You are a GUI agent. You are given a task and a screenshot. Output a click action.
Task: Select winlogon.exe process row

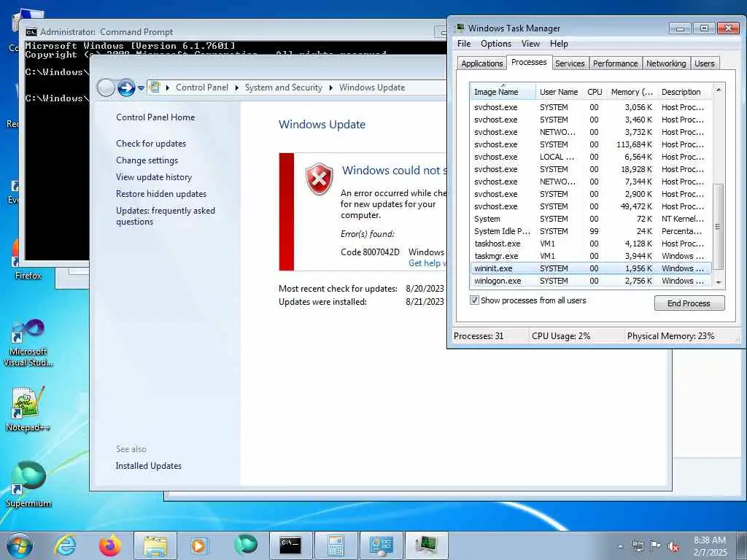[x=591, y=281]
